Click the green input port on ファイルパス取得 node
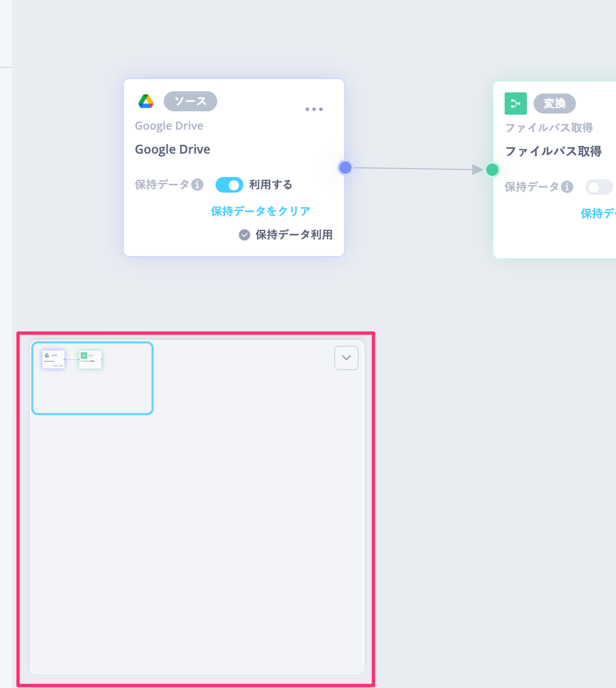 492,170
